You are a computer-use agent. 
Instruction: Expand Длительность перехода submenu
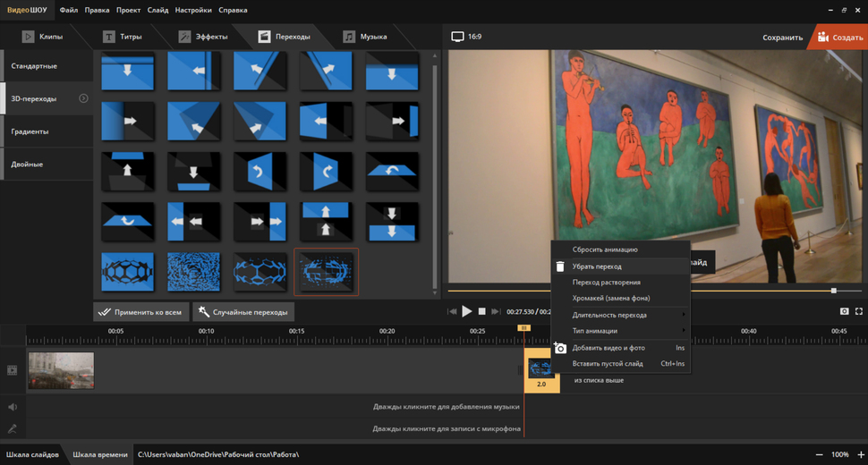pyautogui.click(x=620, y=315)
